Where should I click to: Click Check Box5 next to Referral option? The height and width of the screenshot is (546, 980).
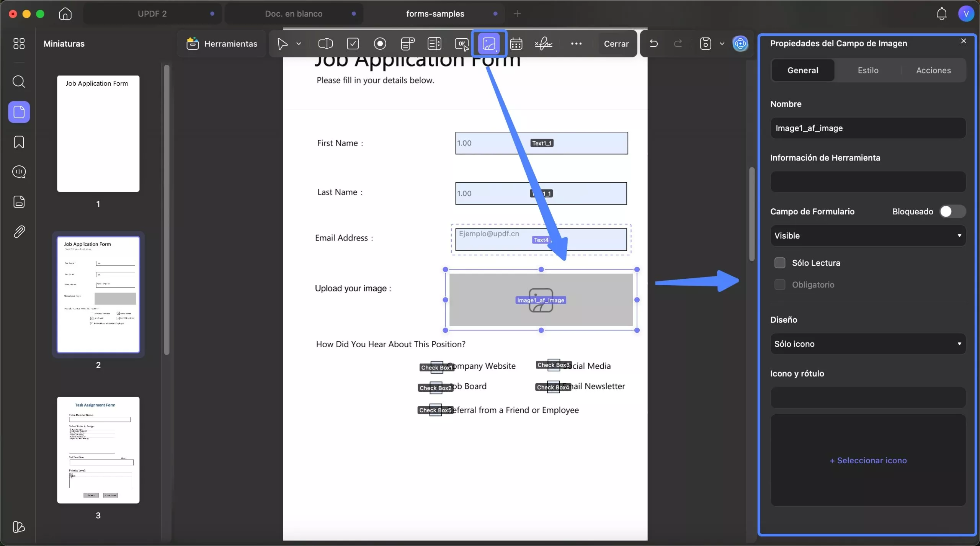coord(435,410)
